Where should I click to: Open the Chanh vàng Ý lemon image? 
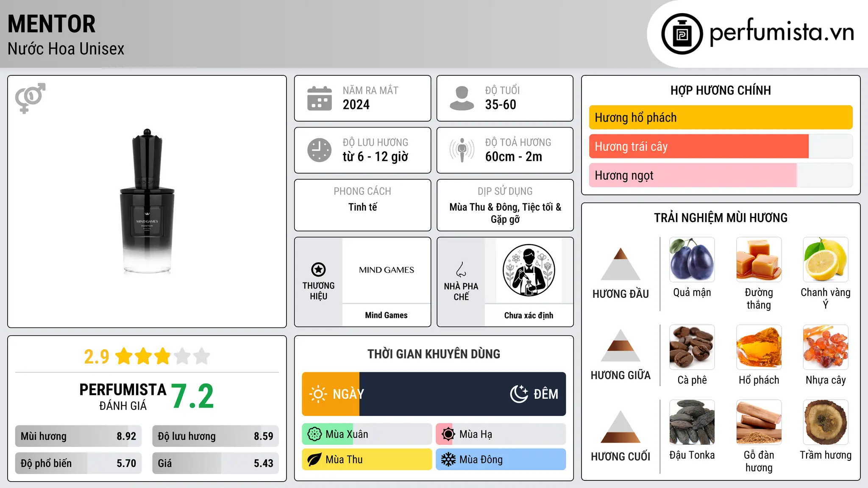pyautogui.click(x=826, y=260)
